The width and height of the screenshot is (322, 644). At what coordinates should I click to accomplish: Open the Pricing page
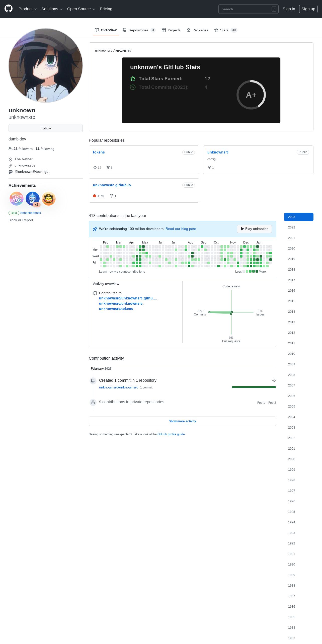coord(106,9)
